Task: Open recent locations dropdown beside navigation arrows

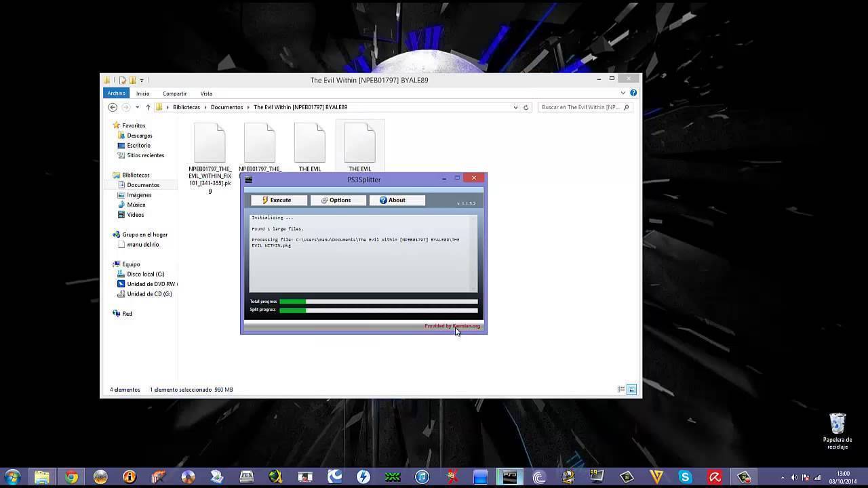Action: 137,107
